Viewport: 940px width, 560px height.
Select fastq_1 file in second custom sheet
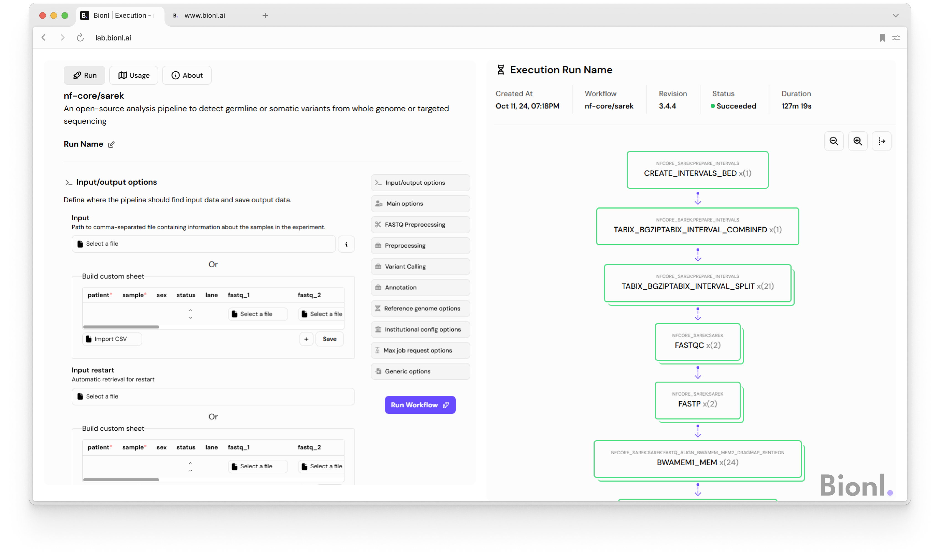coord(258,467)
